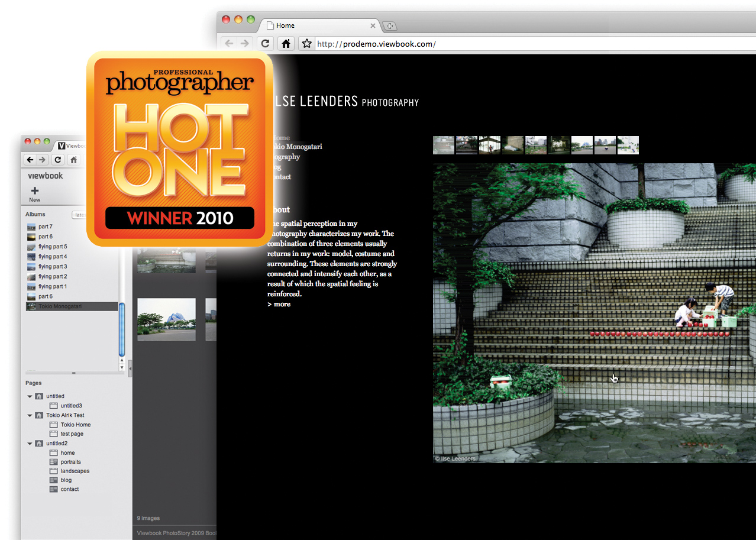Viewport: 756px width, 540px height.
Task: Click the address bar showing prodemo.viewbook.com
Action: [x=535, y=44]
